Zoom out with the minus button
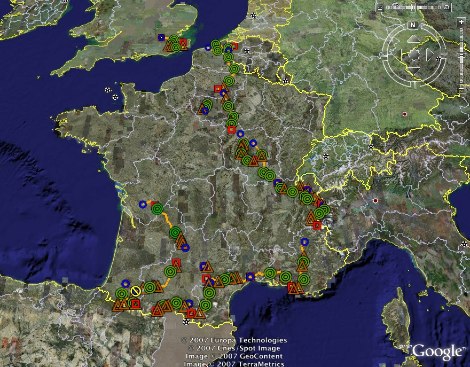This screenshot has height=367, width=470. pyautogui.click(x=461, y=89)
